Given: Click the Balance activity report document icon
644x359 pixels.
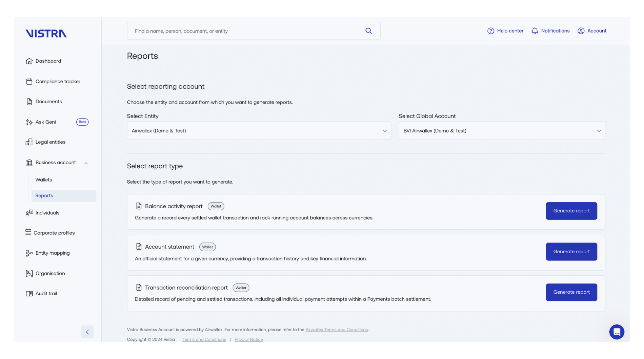Looking at the screenshot, I should pos(139,206).
